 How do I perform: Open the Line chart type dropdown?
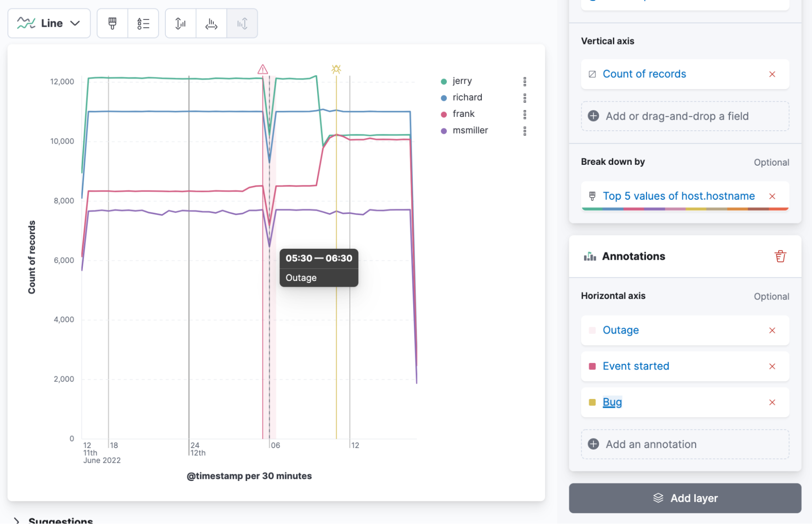pos(49,23)
